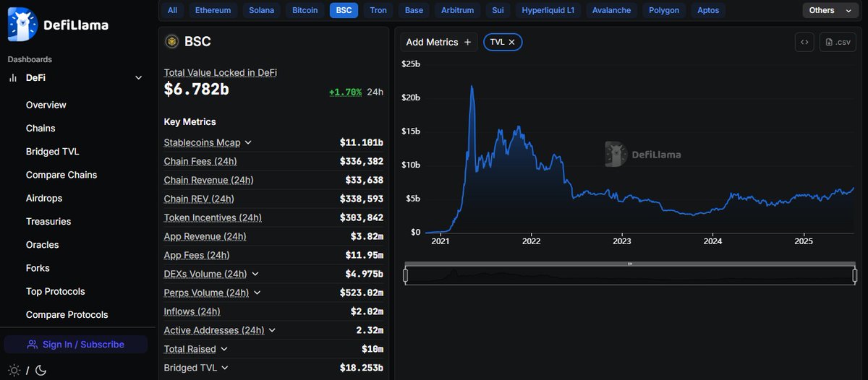Open the Overview sidebar link

pos(46,105)
